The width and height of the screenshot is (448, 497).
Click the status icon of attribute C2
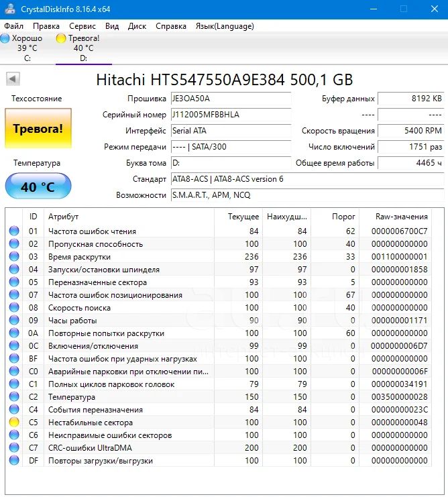pos(14,396)
